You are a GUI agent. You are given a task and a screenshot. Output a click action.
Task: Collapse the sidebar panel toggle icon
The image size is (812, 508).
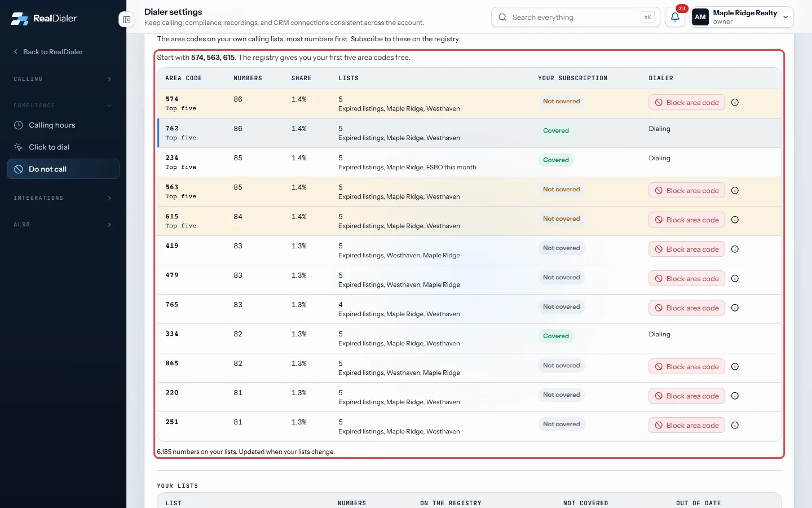pos(127,20)
